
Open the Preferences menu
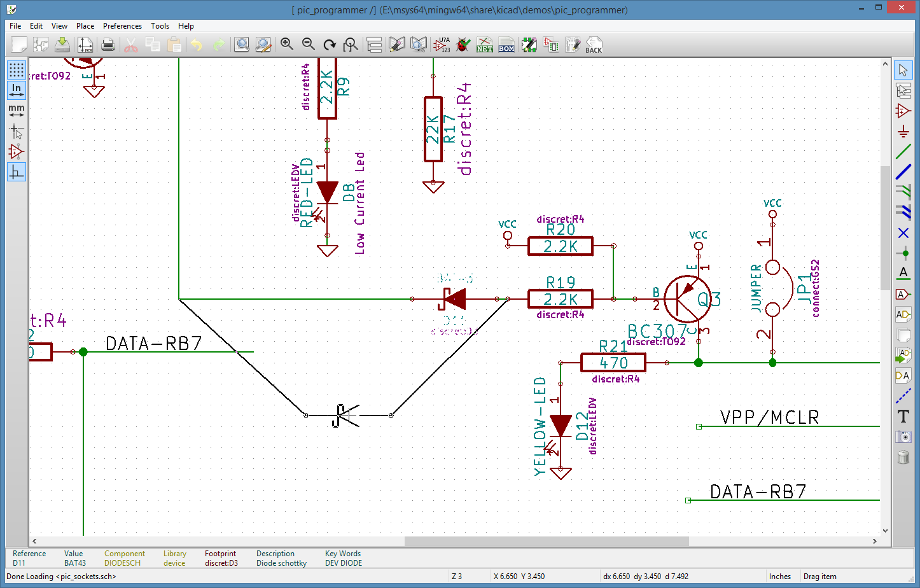pyautogui.click(x=122, y=26)
